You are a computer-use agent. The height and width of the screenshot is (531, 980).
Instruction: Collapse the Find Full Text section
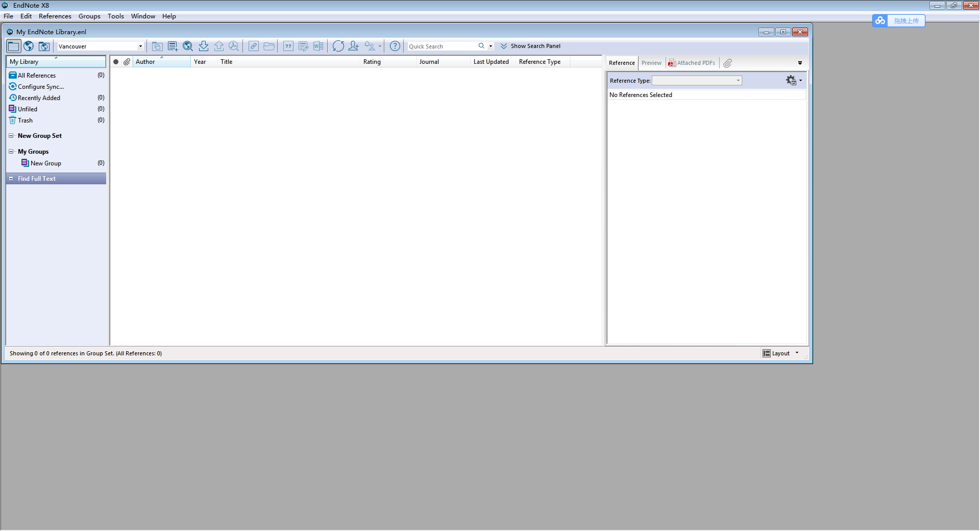11,179
